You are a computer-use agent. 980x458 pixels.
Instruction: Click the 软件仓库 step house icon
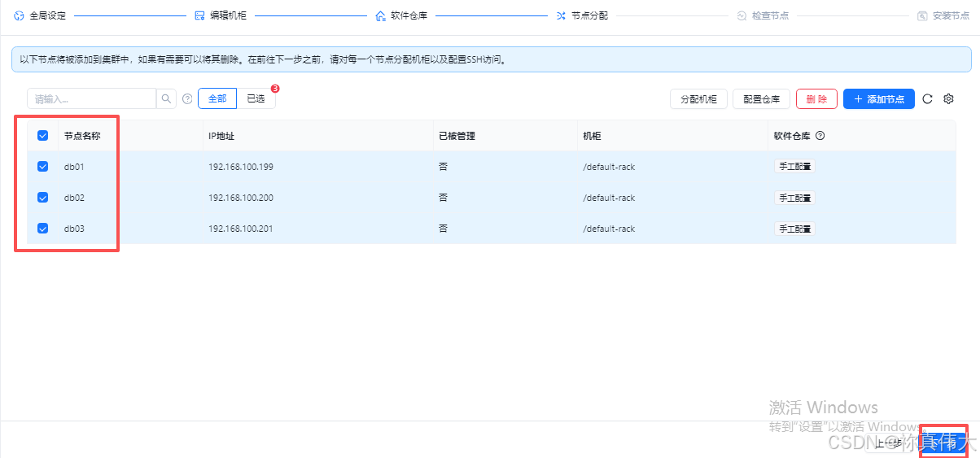(380, 15)
